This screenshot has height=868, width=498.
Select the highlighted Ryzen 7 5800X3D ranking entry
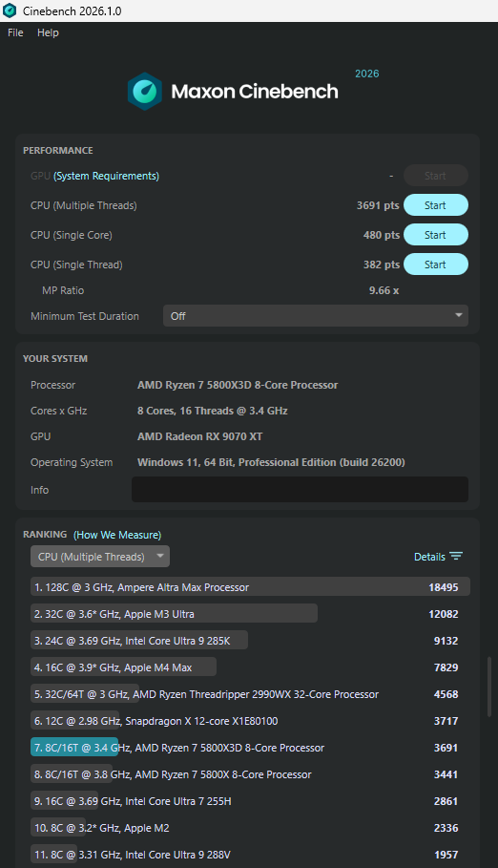coord(248,748)
